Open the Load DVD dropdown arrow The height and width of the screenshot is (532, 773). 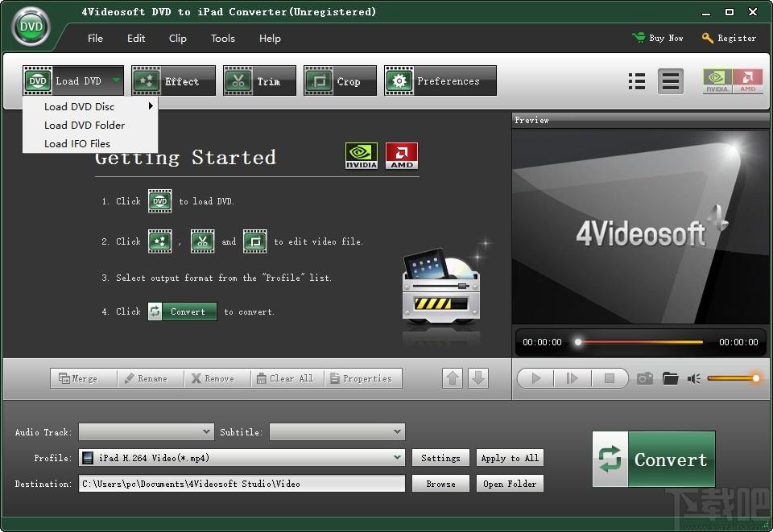pos(116,80)
